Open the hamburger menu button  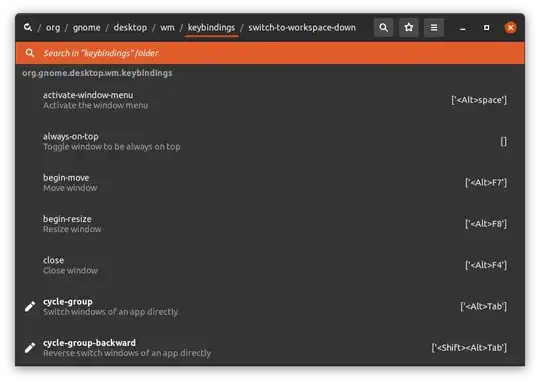[x=434, y=28]
